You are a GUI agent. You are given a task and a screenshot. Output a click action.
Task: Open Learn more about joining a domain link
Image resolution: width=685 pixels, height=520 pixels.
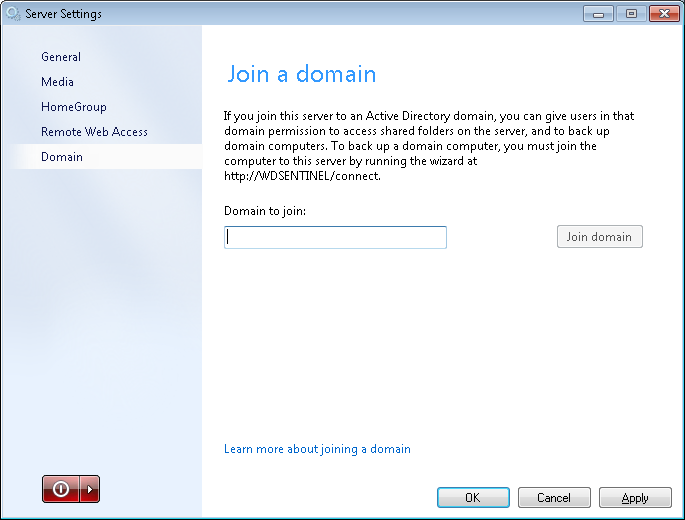tap(317, 449)
